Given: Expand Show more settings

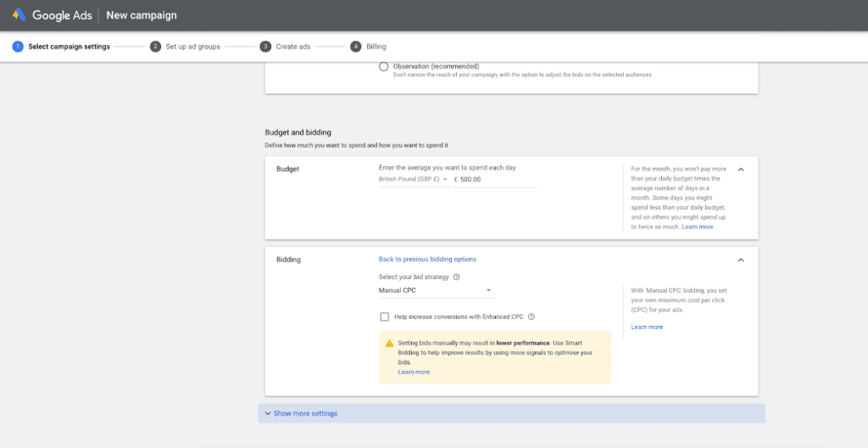Looking at the screenshot, I should pos(305,413).
